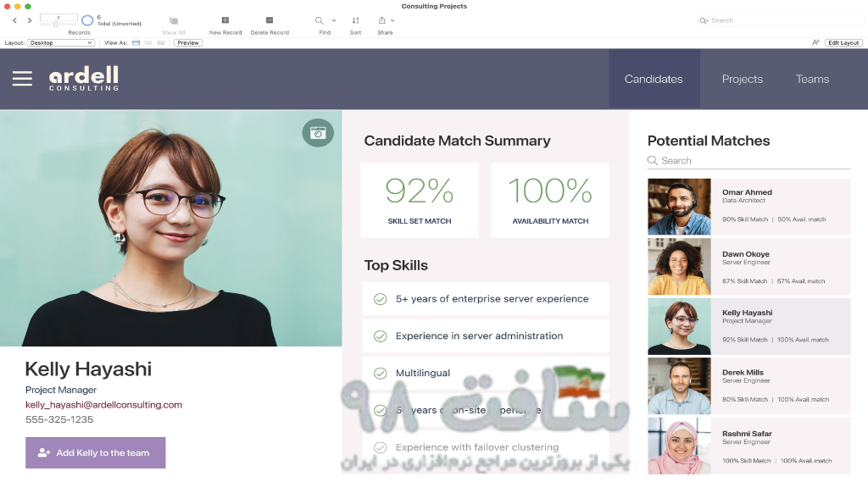Open the ardell hamburger menu
This screenshot has width=868, height=488.
click(x=22, y=79)
